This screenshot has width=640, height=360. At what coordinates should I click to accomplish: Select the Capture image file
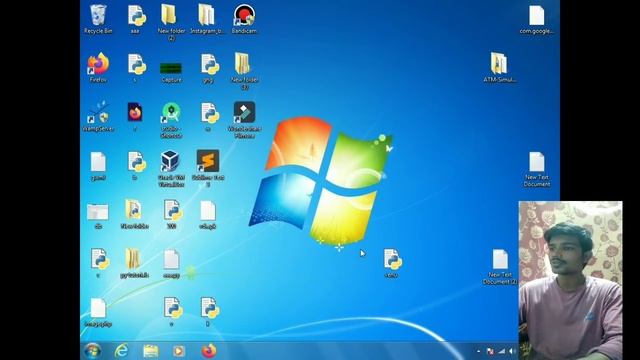pos(171,71)
